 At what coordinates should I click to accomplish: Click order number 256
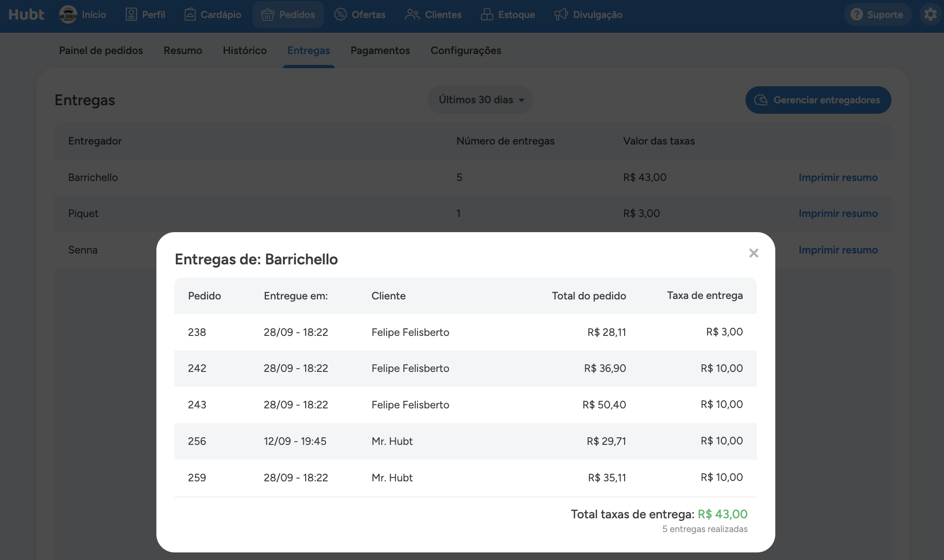(197, 441)
